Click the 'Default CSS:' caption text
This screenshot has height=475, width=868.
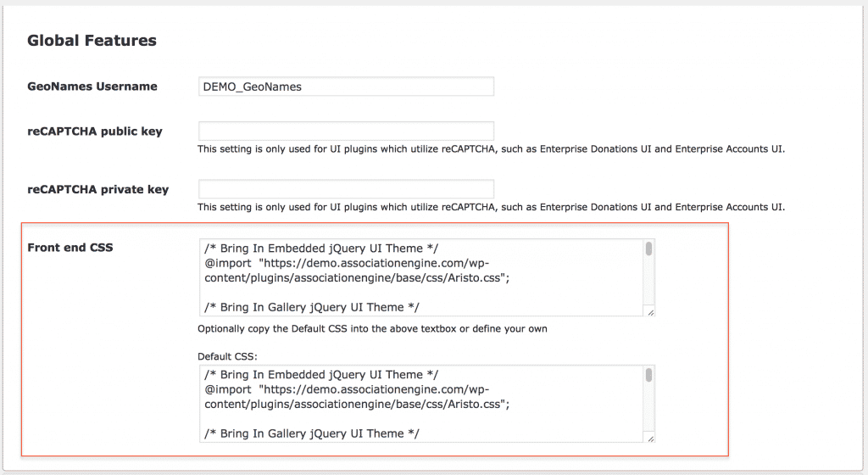click(x=227, y=356)
